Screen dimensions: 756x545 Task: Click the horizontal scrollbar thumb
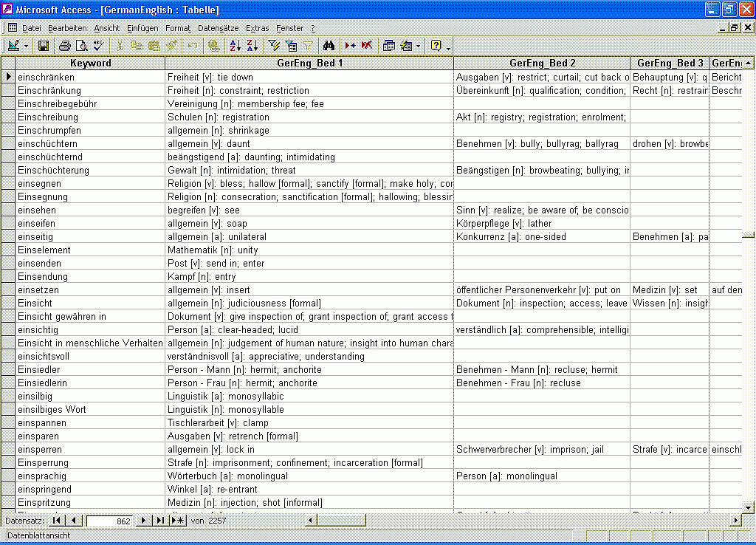coord(341,521)
